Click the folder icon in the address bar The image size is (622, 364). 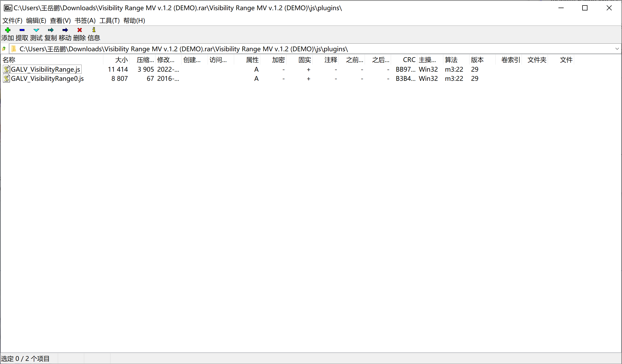pos(14,49)
